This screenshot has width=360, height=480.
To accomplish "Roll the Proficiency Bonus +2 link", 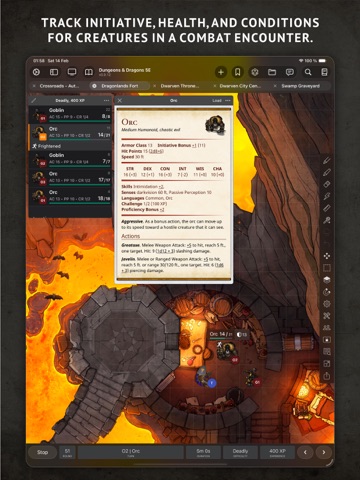I will point(162,210).
